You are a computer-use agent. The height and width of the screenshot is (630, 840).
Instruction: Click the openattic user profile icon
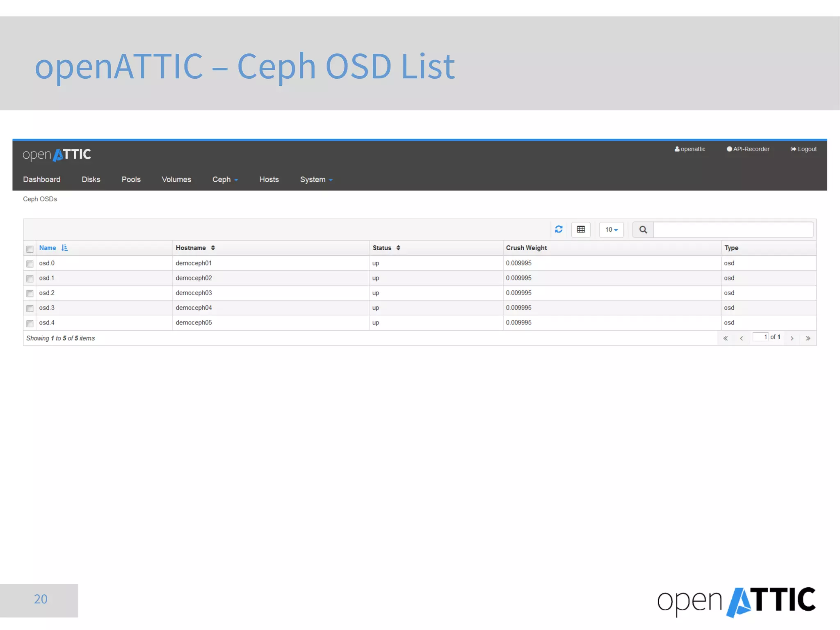coord(677,149)
